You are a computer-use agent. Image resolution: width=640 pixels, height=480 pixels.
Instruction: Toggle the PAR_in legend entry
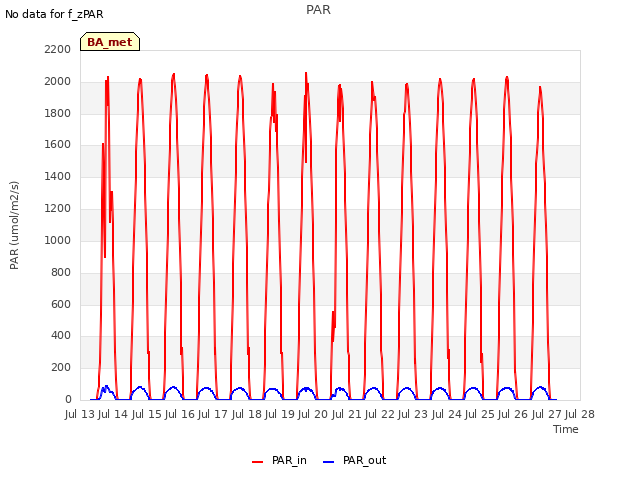[280, 460]
